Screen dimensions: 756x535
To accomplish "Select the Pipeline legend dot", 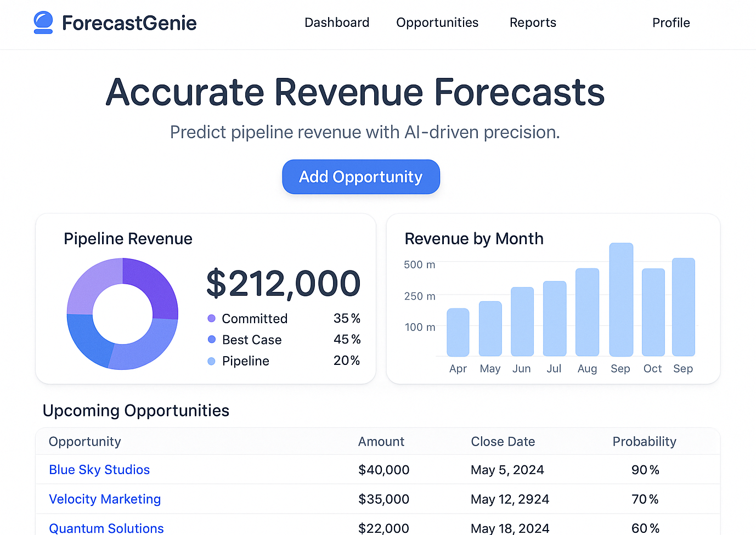I will tap(211, 361).
